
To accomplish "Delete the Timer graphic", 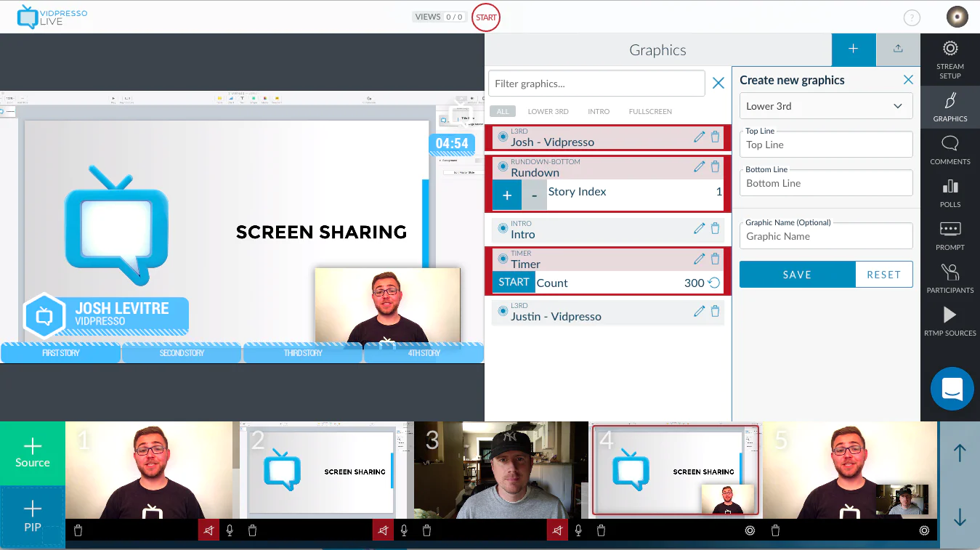I will [x=715, y=259].
